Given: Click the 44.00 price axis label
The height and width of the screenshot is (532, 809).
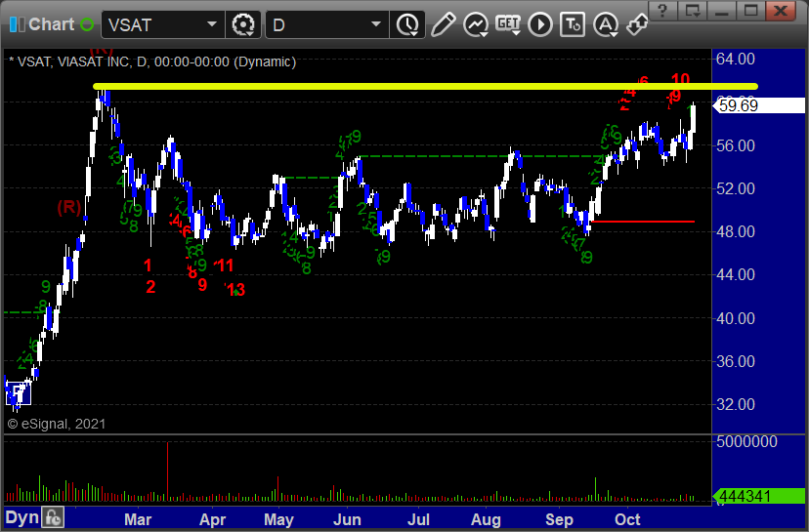Looking at the screenshot, I should [x=735, y=274].
